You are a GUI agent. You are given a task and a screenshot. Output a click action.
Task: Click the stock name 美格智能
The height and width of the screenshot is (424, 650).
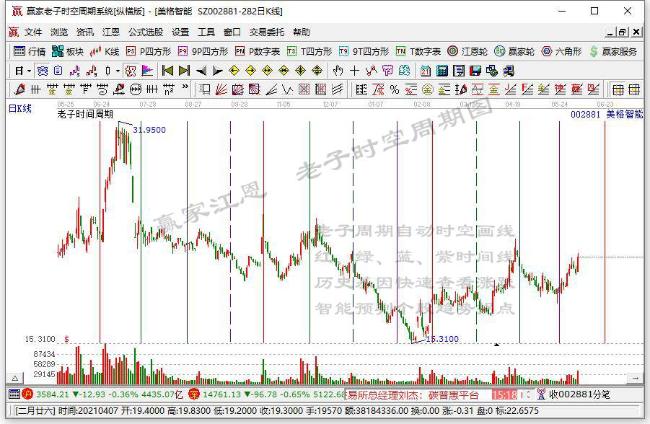625,114
